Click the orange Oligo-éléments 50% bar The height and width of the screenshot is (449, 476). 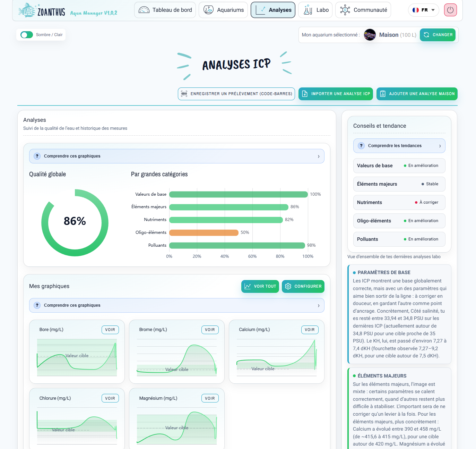(204, 232)
